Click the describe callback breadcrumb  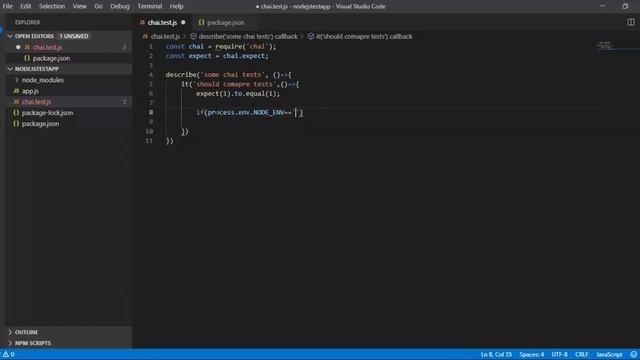[x=248, y=36]
